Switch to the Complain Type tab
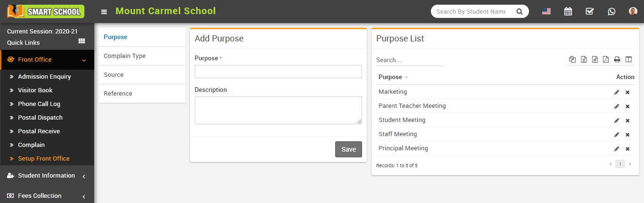644x203 pixels. [124, 56]
